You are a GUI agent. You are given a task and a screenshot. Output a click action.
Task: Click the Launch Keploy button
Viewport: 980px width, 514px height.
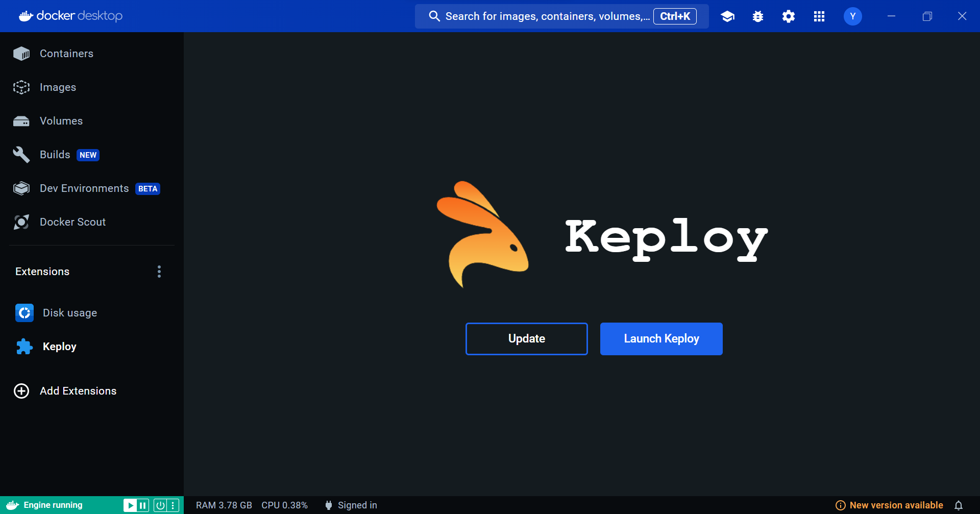(x=661, y=339)
